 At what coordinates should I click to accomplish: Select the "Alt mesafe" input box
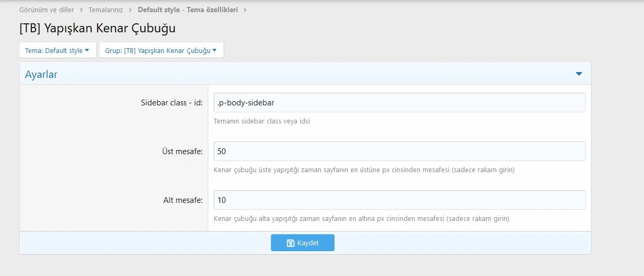point(399,200)
